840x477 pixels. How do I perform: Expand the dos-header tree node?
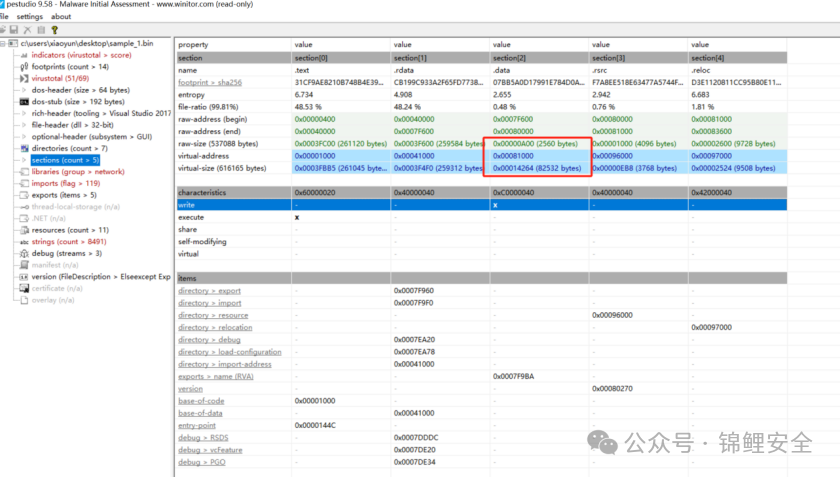click(24, 90)
